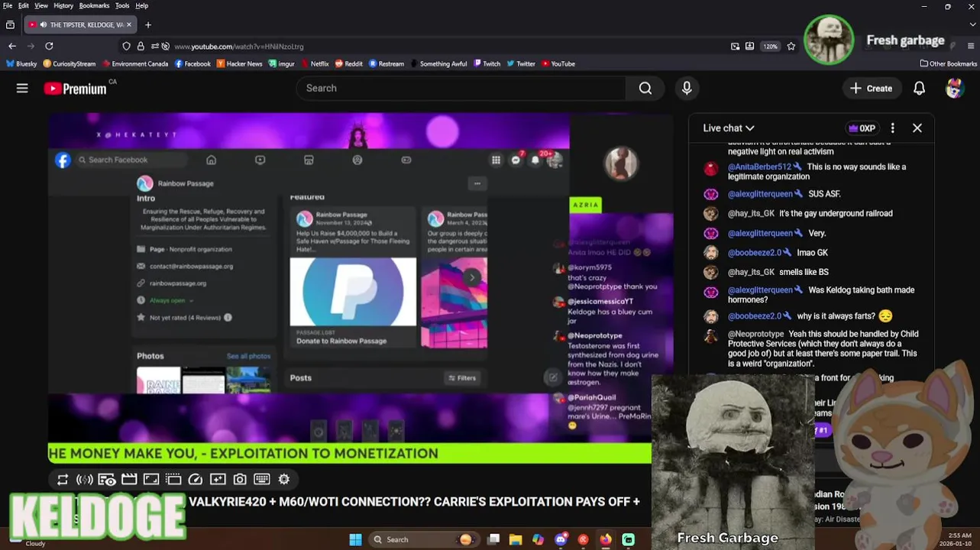The width and height of the screenshot is (980, 550).
Task: Click the eye view icon in extension toolbar
Action: (107, 479)
